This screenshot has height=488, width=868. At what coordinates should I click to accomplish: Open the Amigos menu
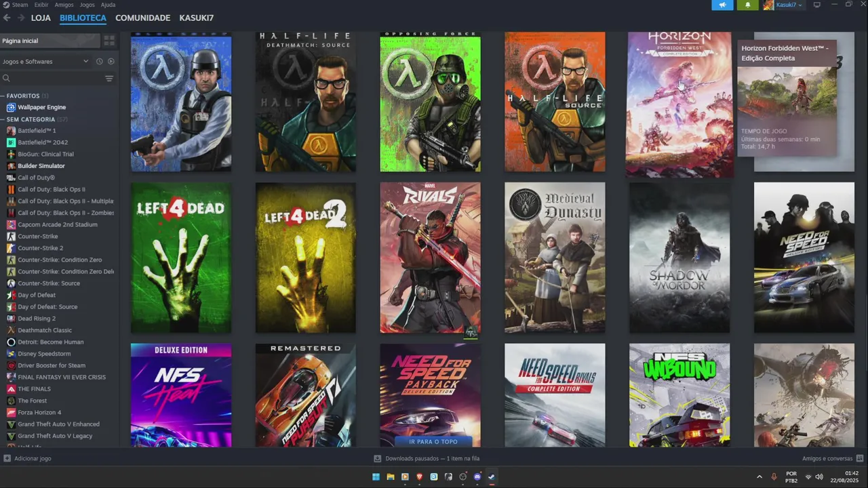(x=64, y=5)
